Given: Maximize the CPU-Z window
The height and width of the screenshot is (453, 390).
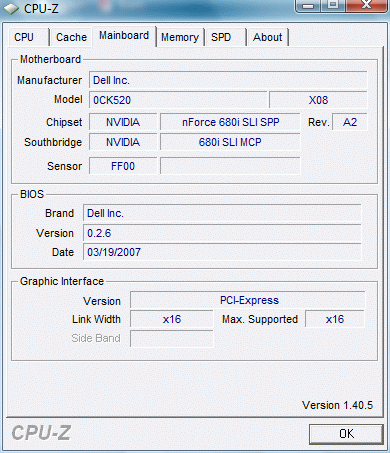Looking at the screenshot, I should 333,6.
